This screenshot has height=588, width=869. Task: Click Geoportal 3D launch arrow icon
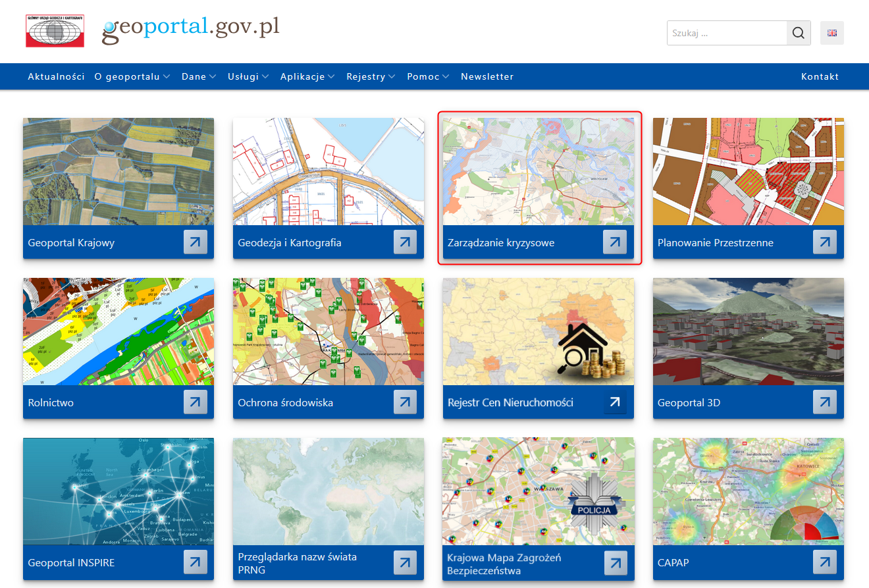[824, 402]
